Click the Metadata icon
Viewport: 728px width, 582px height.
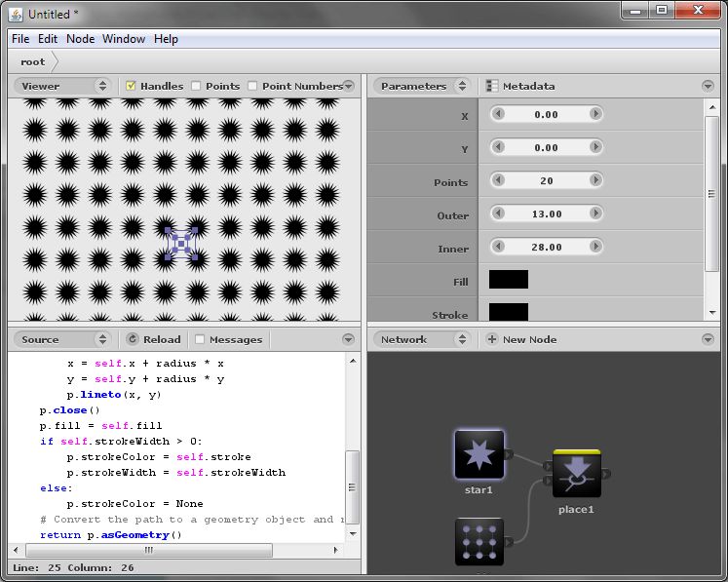[x=492, y=86]
